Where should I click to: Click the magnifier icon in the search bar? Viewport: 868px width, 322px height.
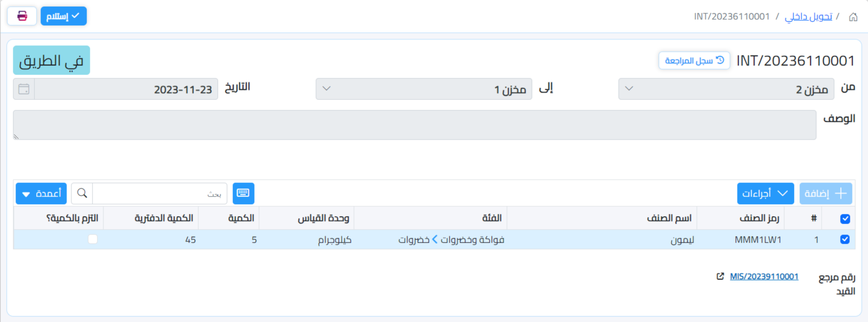pos(81,193)
